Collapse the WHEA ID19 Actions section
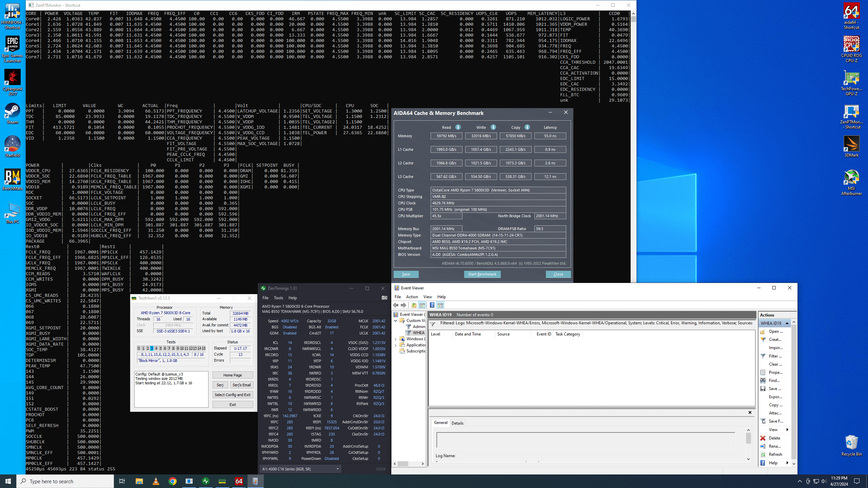Viewport: 868px width, 488px height. point(787,323)
